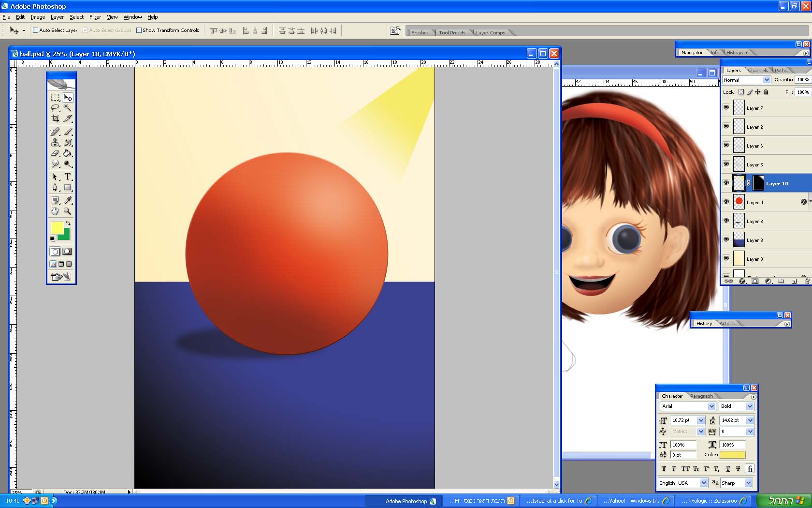Select the Zoom magnifier tool
This screenshot has height=508, width=812.
click(x=68, y=211)
